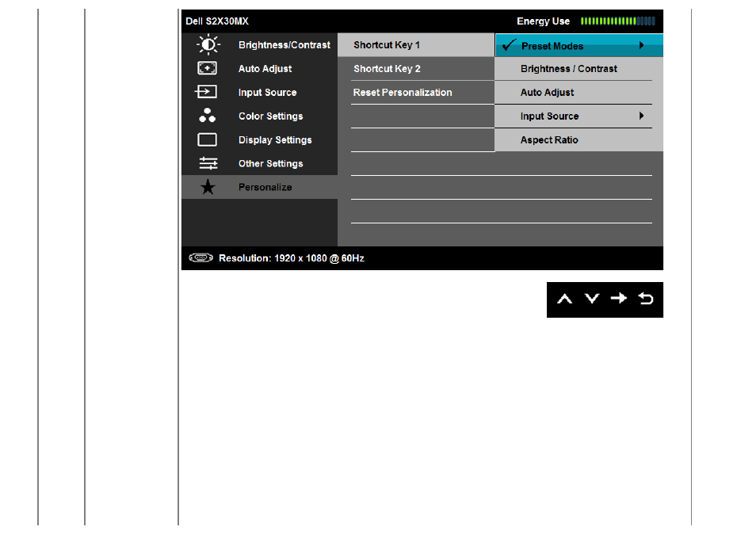The height and width of the screenshot is (534, 756).
Task: Click the Brightness/Contrast sun icon
Action: point(208,45)
